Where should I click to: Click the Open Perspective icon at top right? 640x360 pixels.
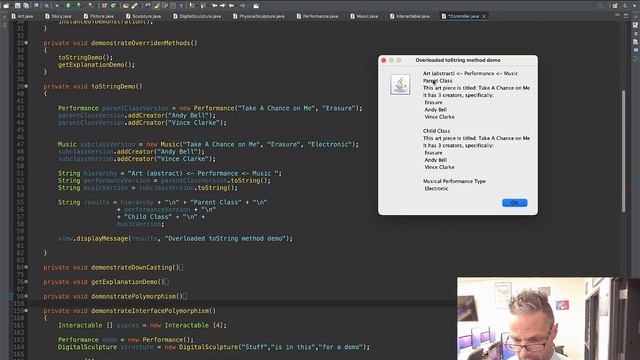click(615, 5)
